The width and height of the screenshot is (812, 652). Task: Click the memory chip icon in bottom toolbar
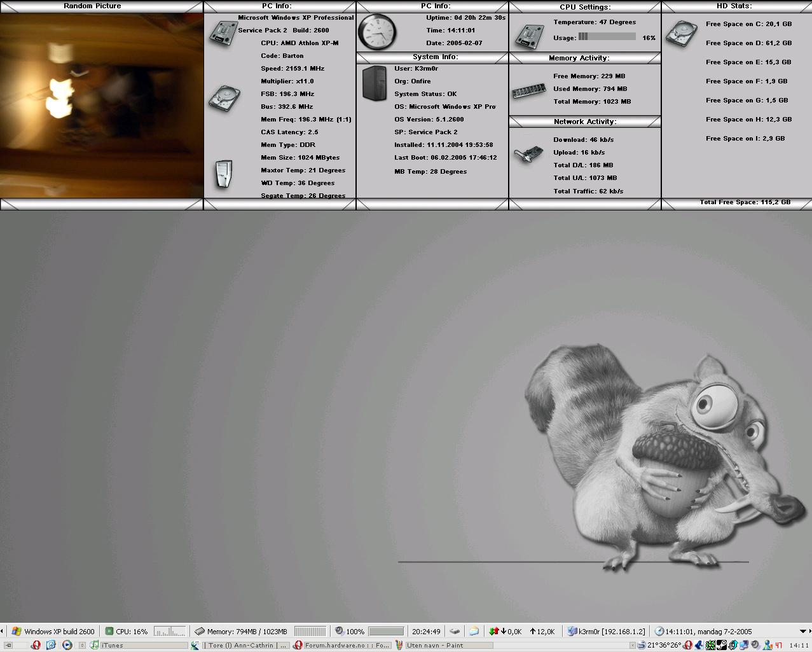200,632
